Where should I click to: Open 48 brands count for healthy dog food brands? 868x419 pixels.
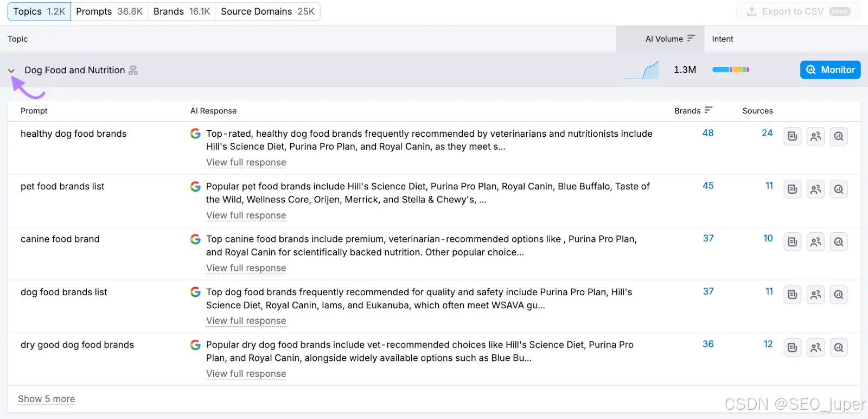(708, 133)
